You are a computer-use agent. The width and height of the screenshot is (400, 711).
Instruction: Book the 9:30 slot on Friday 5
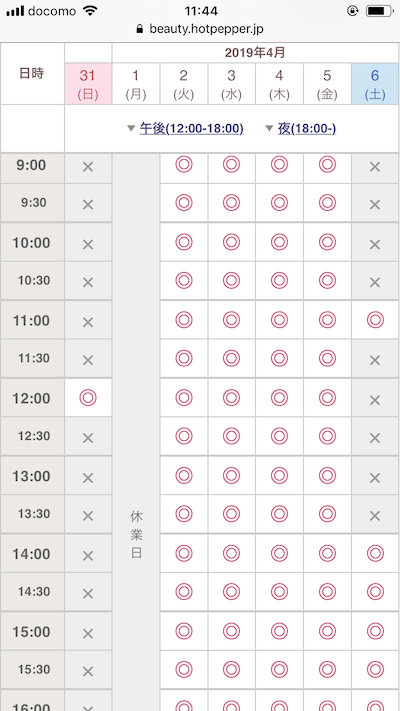pos(327,203)
